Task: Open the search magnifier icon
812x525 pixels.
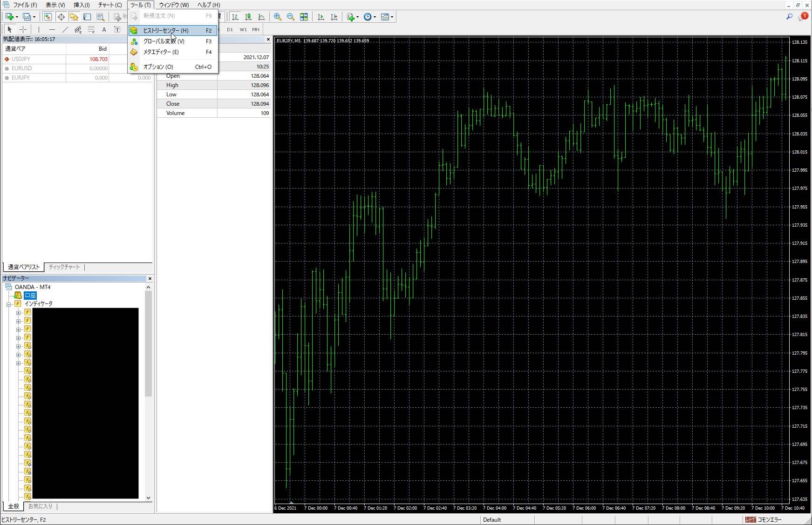Action: (789, 17)
